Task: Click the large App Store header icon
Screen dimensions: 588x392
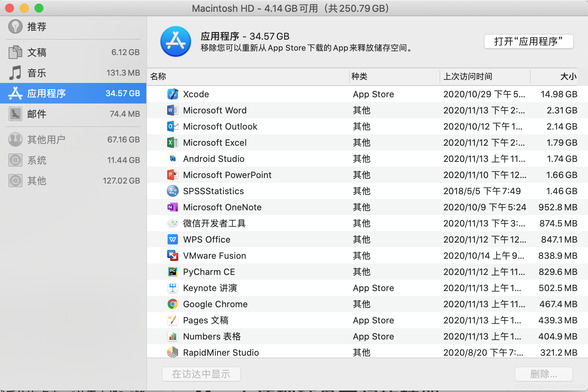Action: point(176,41)
